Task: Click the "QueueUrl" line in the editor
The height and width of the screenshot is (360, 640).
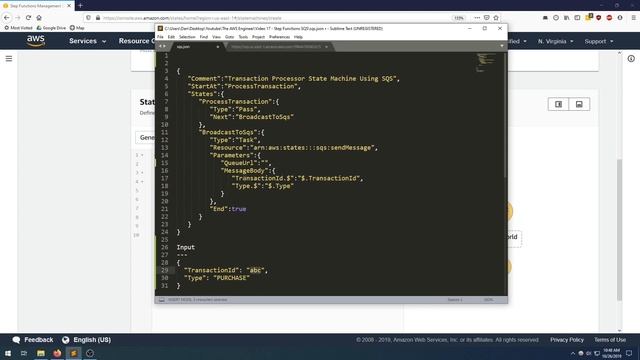Action: (x=245, y=163)
